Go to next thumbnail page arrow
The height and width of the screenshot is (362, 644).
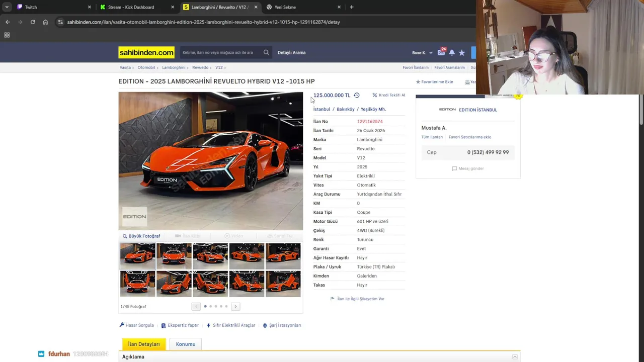click(235, 306)
